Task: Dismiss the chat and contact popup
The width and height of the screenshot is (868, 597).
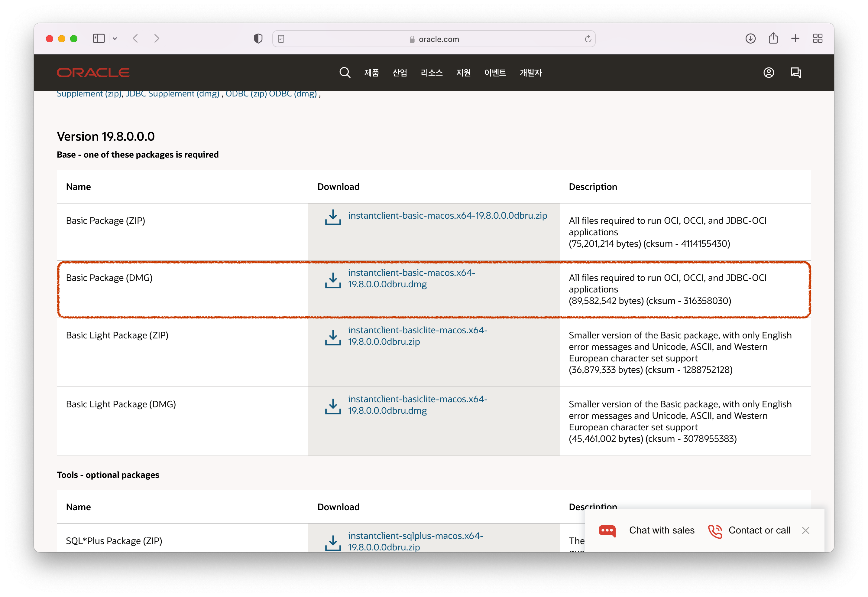Action: click(x=805, y=530)
